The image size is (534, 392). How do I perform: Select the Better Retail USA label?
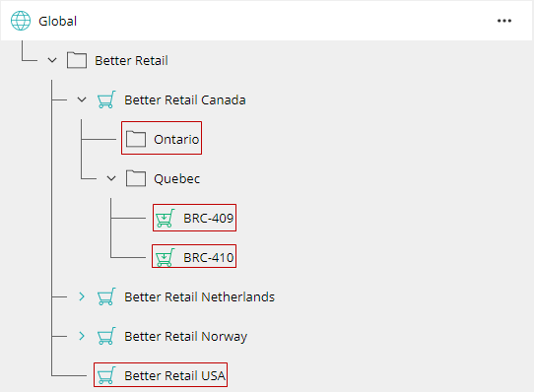point(174,375)
